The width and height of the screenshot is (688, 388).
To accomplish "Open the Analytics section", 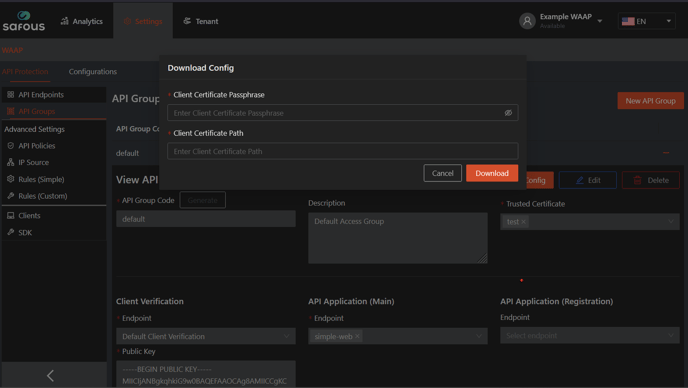I will pyautogui.click(x=81, y=21).
